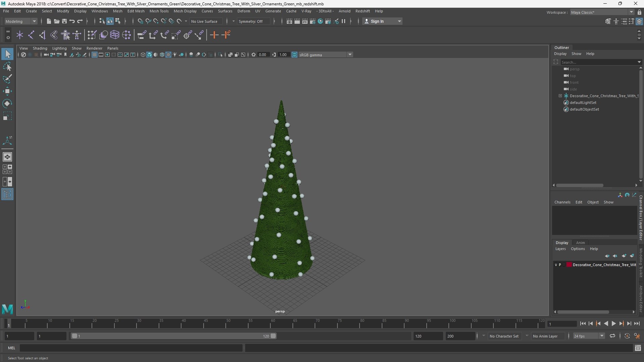Select the arrow Select tool
The image size is (644, 362).
(x=7, y=54)
